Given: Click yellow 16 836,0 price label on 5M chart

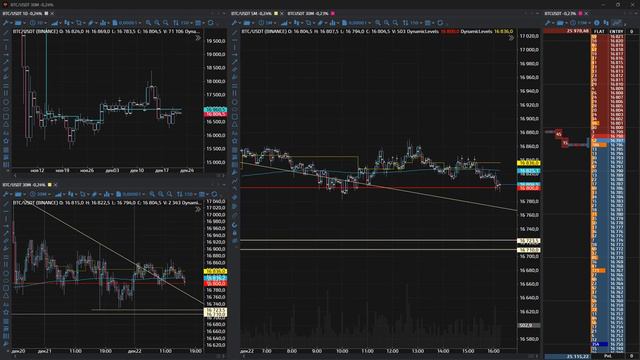Looking at the screenshot, I should [x=529, y=163].
